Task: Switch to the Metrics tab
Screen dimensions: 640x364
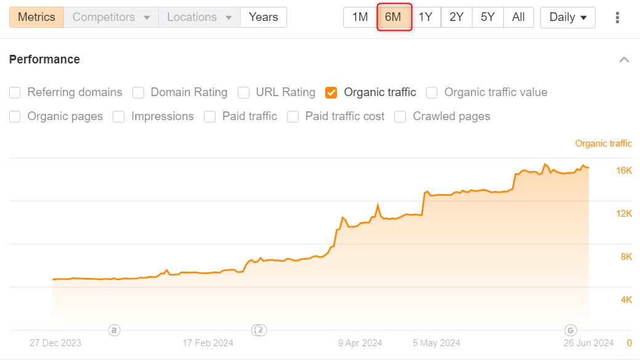Action: pyautogui.click(x=37, y=17)
